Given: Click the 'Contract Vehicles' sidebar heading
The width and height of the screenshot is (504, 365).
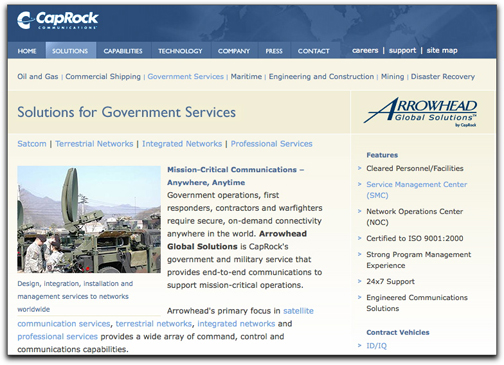Looking at the screenshot, I should pos(398,332).
